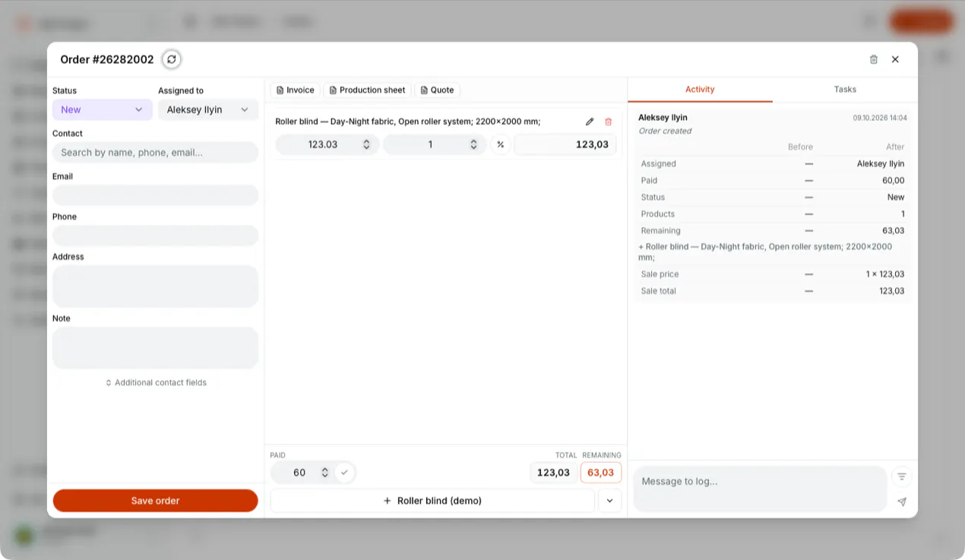Open the Quote document

[438, 90]
